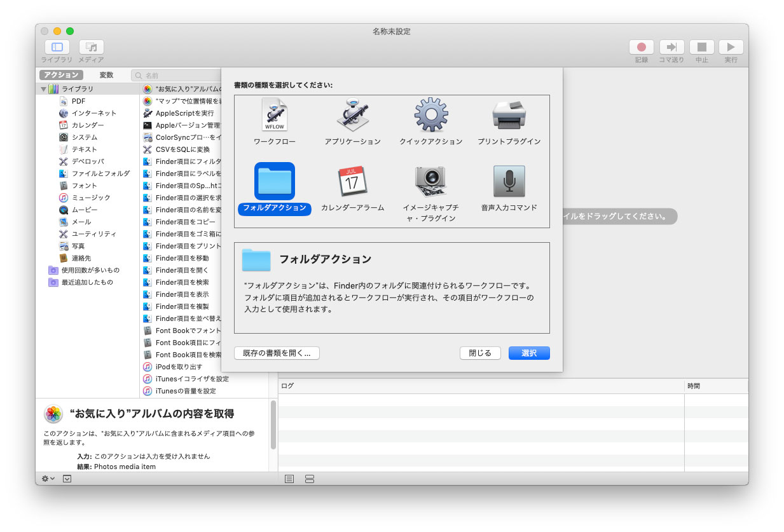The image size is (784, 532).
Task: Select the クイックアクション gear icon
Action: (431, 115)
